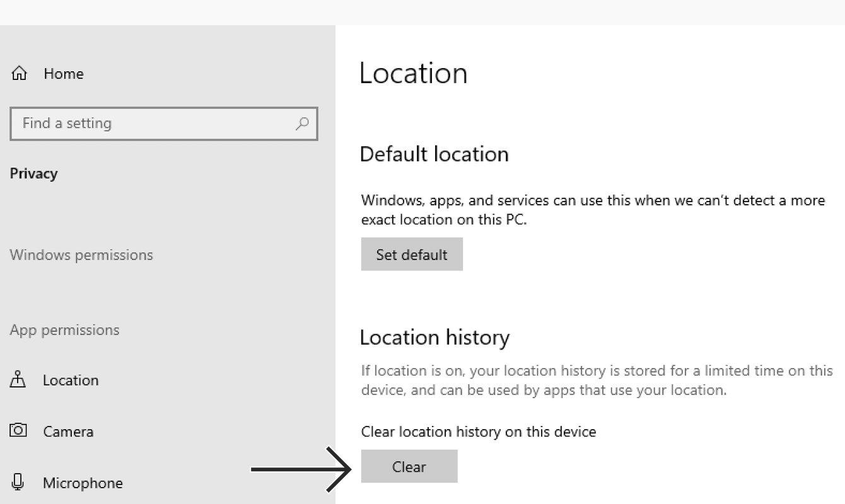Click the Find a setting search box
The height and width of the screenshot is (504, 845).
click(164, 123)
